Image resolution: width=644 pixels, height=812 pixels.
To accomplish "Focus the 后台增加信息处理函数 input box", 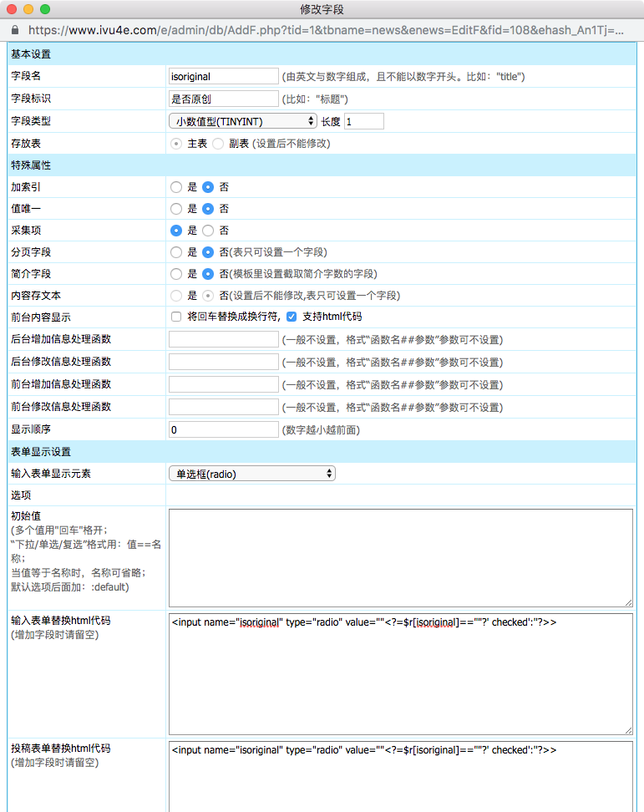I will [x=223, y=339].
